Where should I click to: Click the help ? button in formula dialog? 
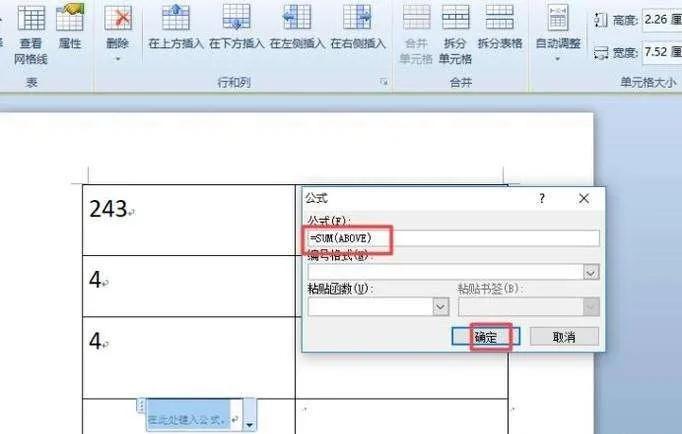[x=542, y=199]
